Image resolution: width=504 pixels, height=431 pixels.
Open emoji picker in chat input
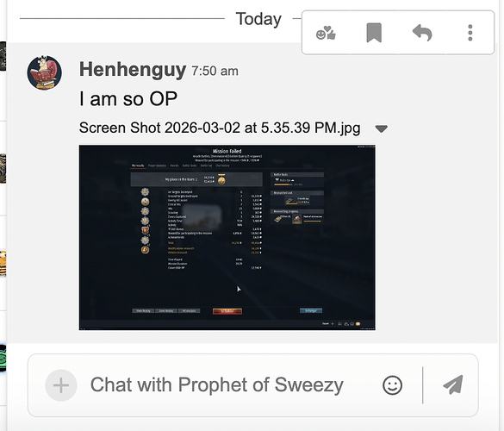click(x=393, y=385)
